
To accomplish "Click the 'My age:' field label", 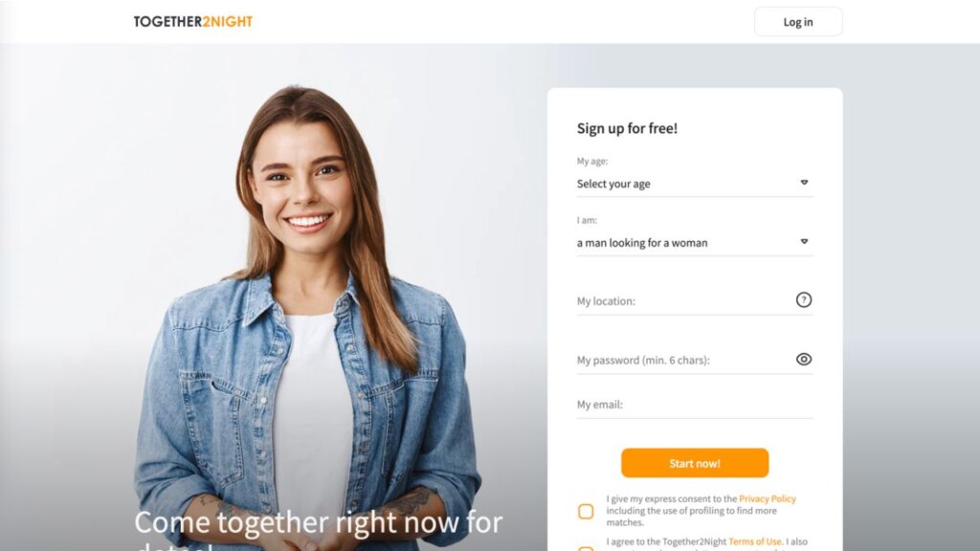I will (591, 161).
